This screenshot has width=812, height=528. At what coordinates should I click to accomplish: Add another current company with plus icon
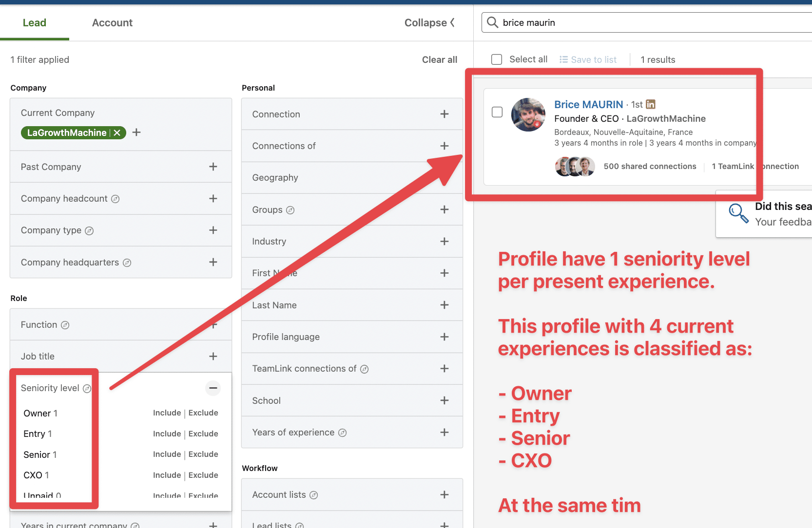coord(136,132)
